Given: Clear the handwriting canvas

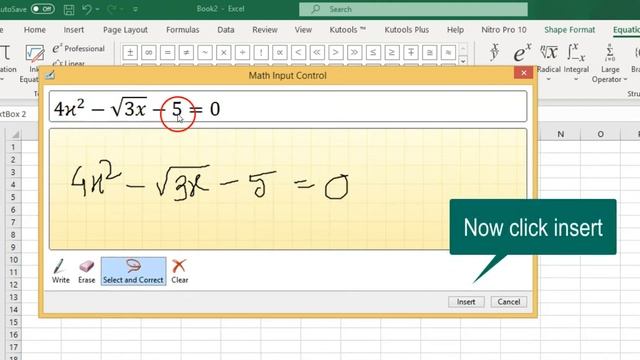Looking at the screenshot, I should click(180, 271).
